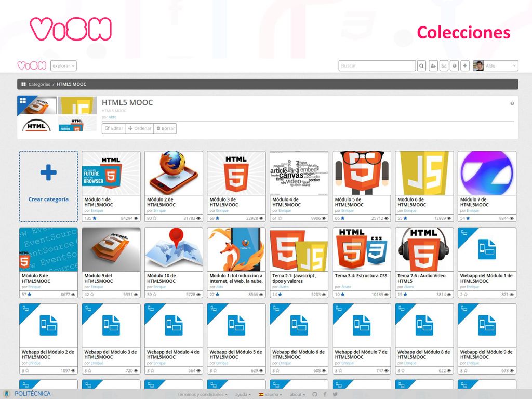Open the Módulo 8 EventSource thumbnail
The width and height of the screenshot is (532, 399).
pos(48,249)
